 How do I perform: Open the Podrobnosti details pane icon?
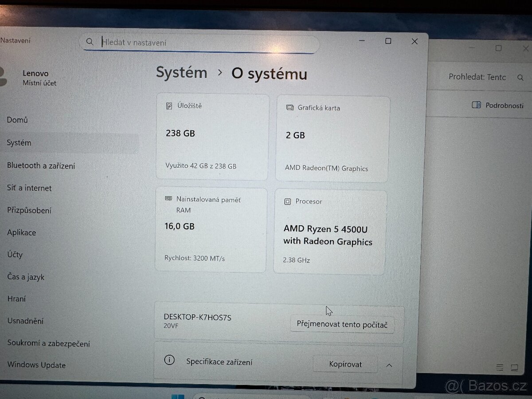(x=476, y=106)
